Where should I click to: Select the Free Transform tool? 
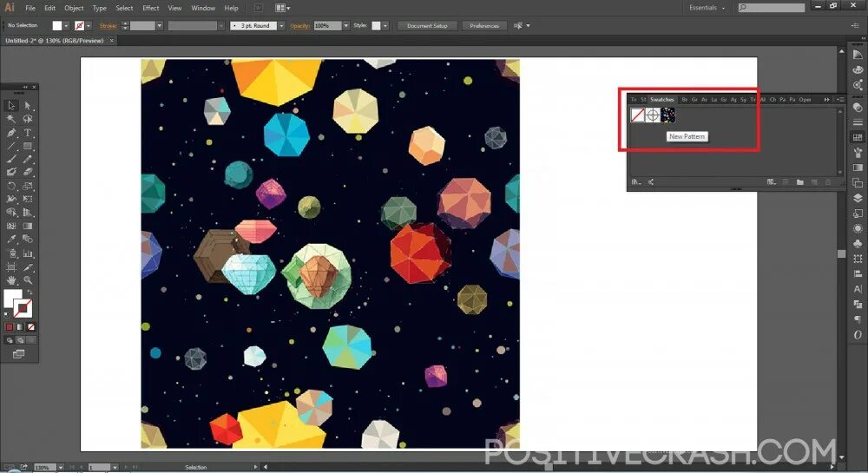tap(28, 199)
